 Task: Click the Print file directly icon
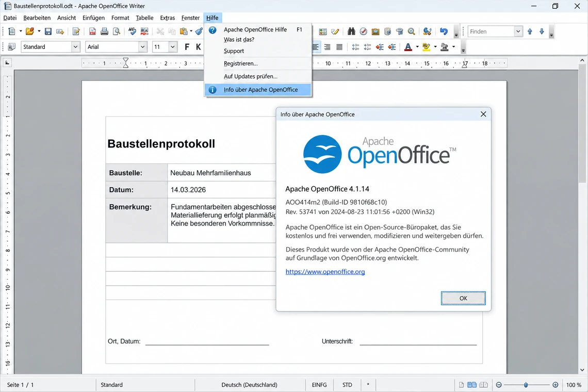click(x=104, y=31)
